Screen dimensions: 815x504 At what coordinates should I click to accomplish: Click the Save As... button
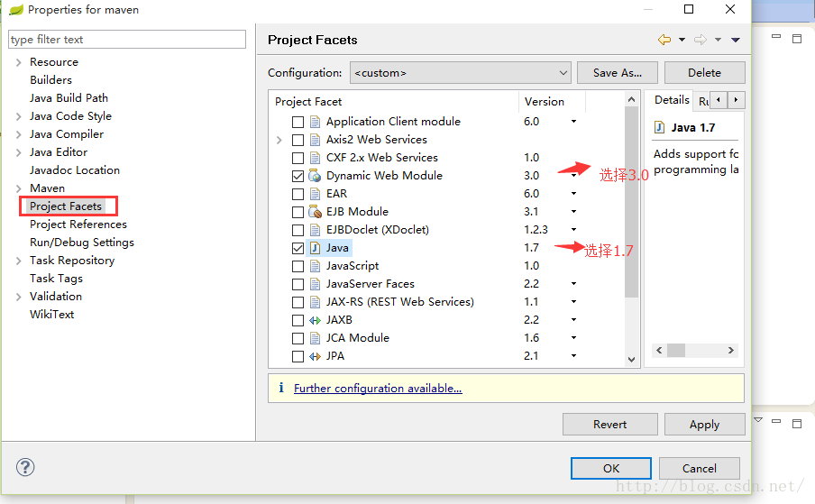[x=618, y=73]
